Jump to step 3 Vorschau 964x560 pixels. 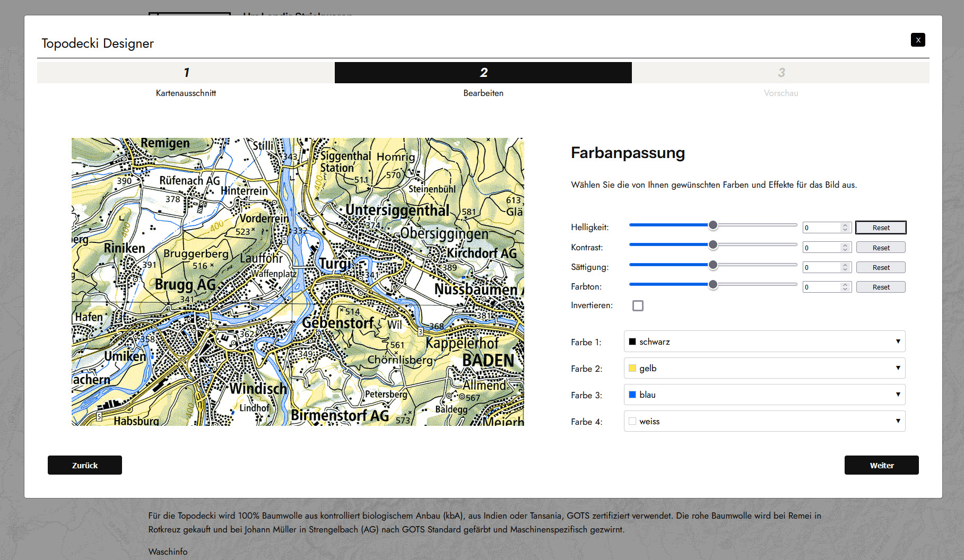780,73
